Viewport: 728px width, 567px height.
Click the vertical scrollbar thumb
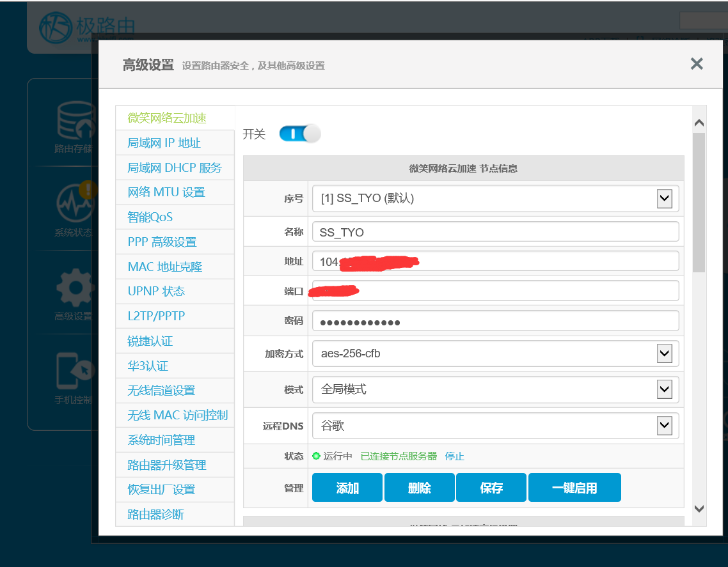pos(699,202)
